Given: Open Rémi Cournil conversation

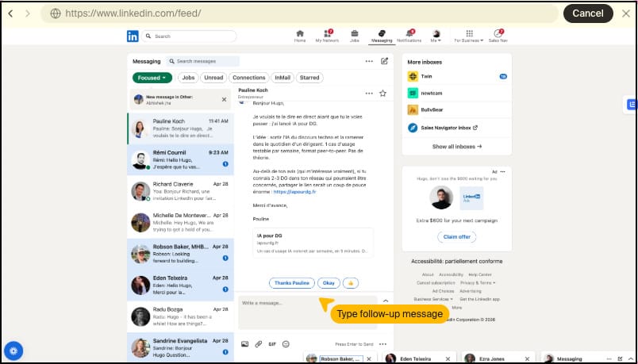Looking at the screenshot, I should coord(180,159).
